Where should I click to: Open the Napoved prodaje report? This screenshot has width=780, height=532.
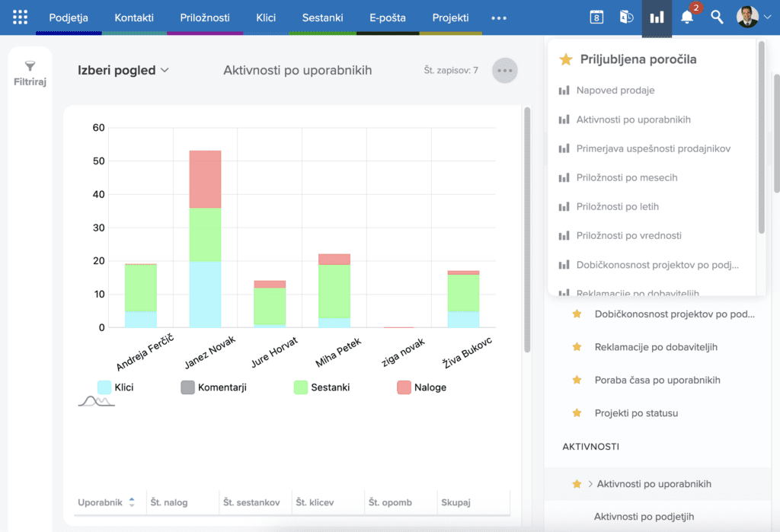(615, 91)
